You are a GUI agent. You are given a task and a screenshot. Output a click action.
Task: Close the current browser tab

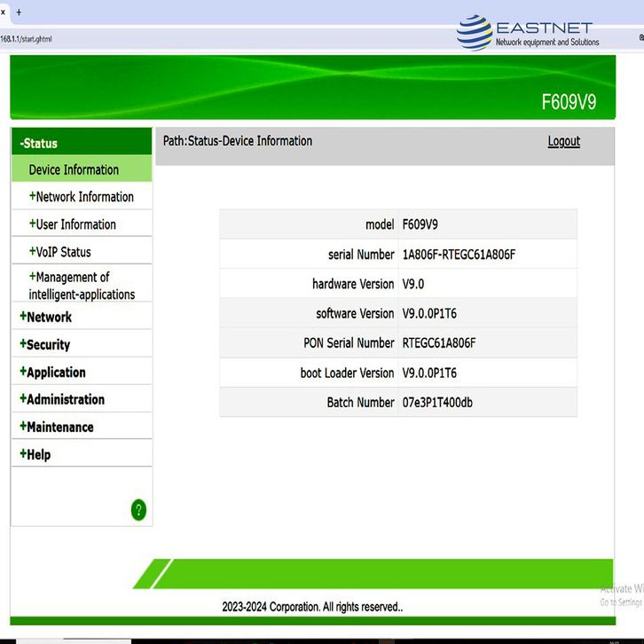tap(4, 12)
